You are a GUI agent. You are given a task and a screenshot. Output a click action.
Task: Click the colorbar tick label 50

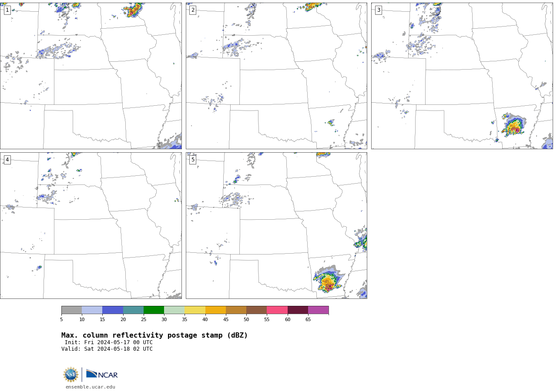[246, 320]
